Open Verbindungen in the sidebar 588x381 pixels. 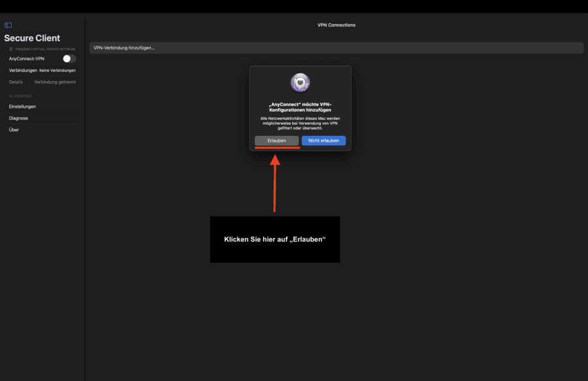click(42, 71)
